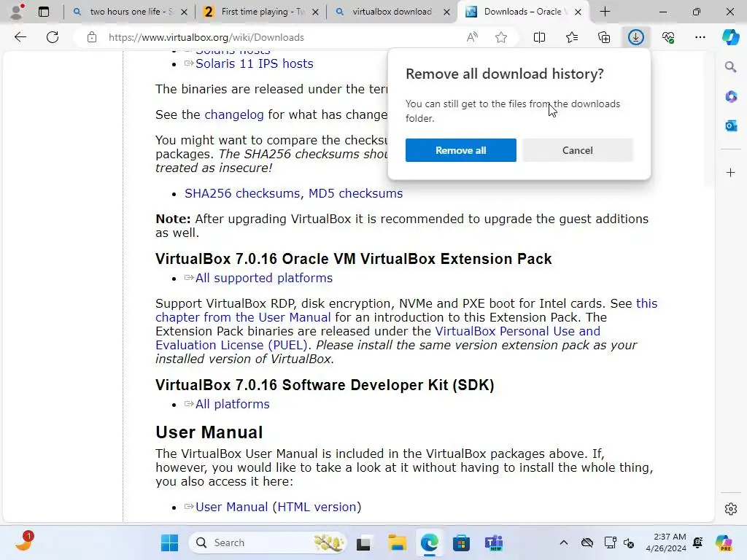Image resolution: width=747 pixels, height=560 pixels.
Task: Close the 'two hours one life' tab
Action: click(x=185, y=12)
